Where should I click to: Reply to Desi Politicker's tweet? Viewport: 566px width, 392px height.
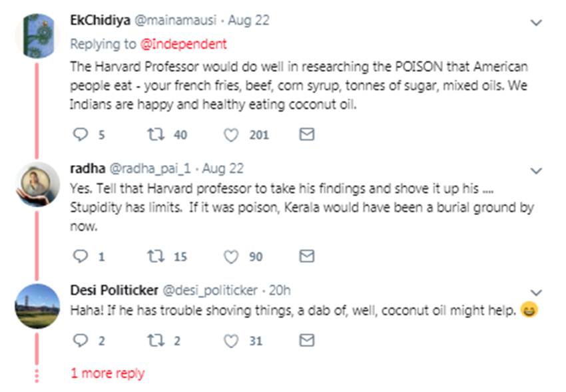[x=80, y=341]
